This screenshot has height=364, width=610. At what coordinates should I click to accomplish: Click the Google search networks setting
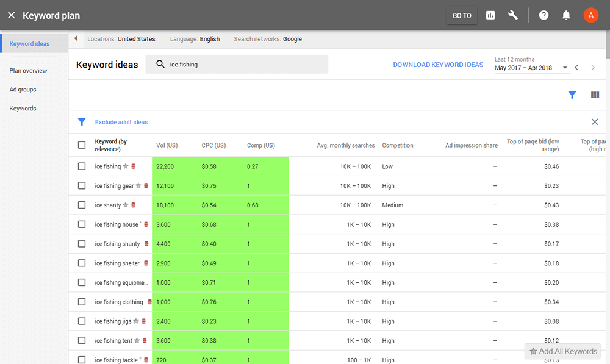click(x=292, y=39)
